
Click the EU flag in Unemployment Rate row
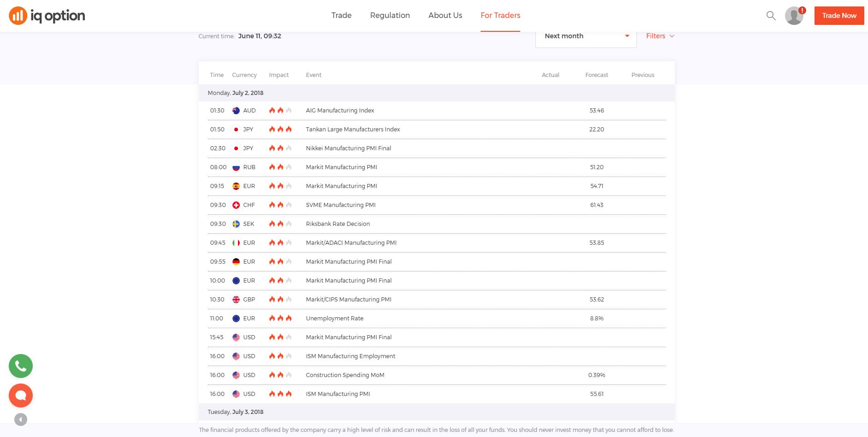pos(236,319)
